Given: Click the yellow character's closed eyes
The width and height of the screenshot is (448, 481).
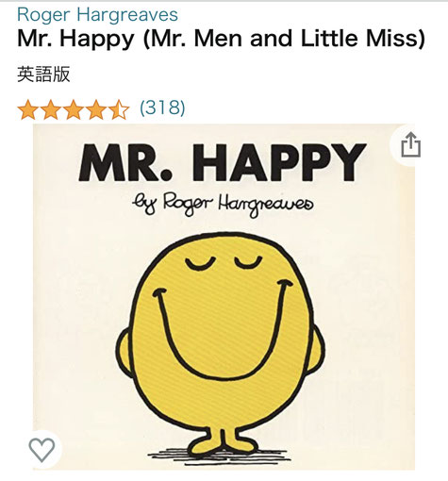Looking at the screenshot, I should click(224, 263).
